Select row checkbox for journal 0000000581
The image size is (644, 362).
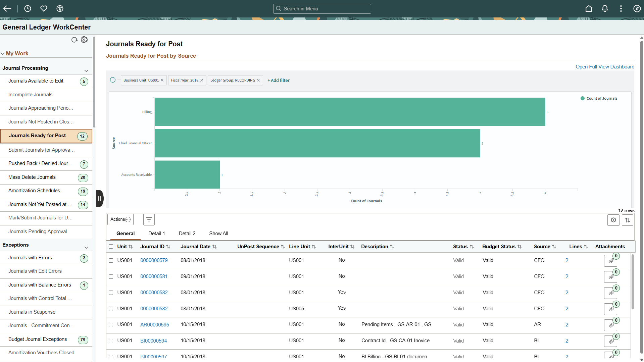[111, 276]
